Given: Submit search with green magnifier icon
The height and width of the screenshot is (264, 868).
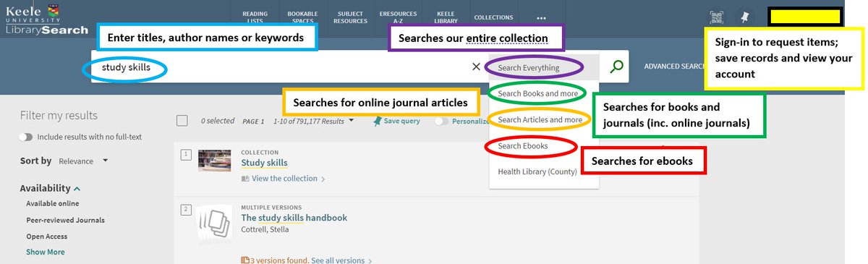Looking at the screenshot, I should [616, 67].
